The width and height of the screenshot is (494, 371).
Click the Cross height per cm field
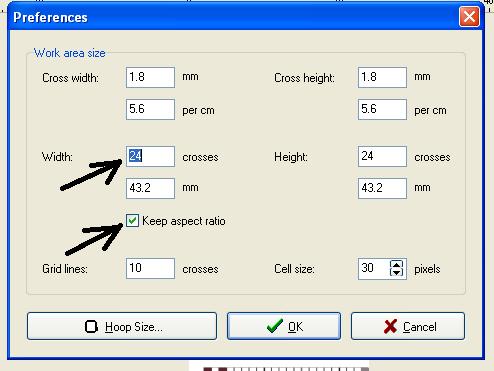pyautogui.click(x=382, y=109)
